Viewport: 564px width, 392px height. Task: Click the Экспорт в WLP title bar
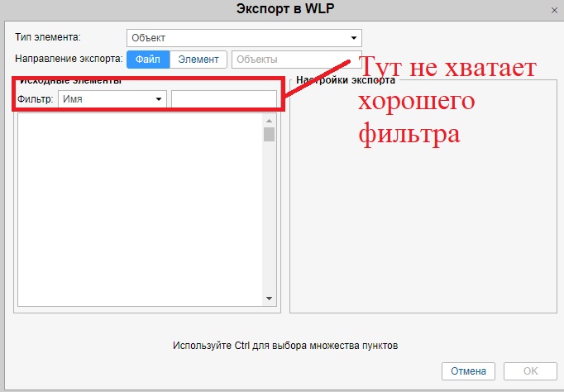tap(281, 9)
